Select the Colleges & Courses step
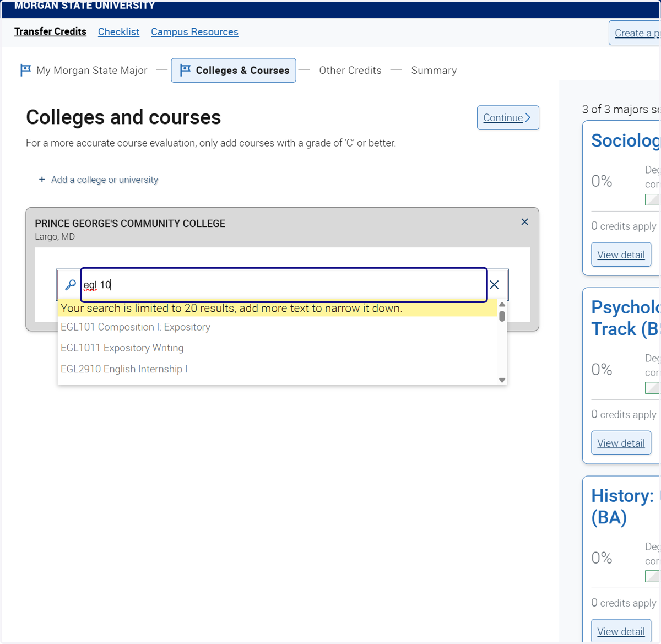The height and width of the screenshot is (644, 661). pos(234,70)
